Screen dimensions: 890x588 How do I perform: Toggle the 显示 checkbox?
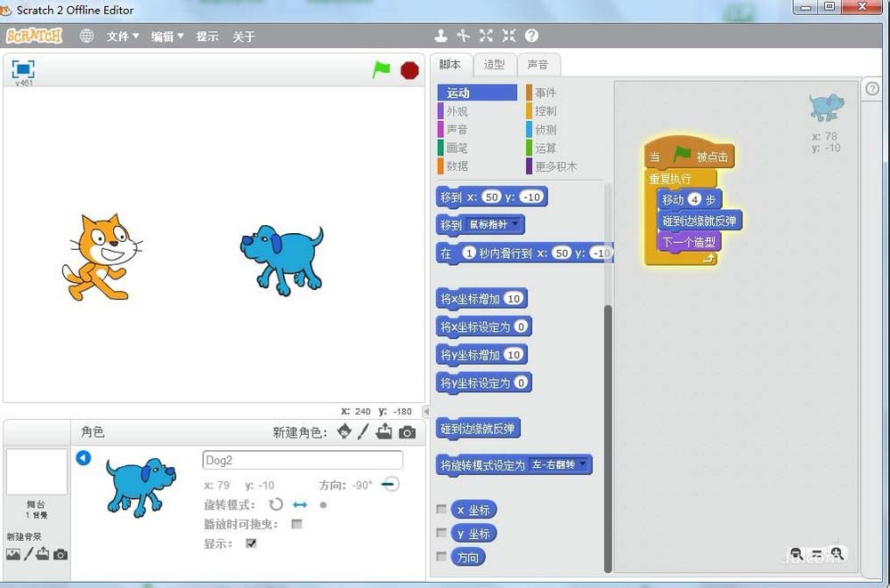tap(251, 544)
